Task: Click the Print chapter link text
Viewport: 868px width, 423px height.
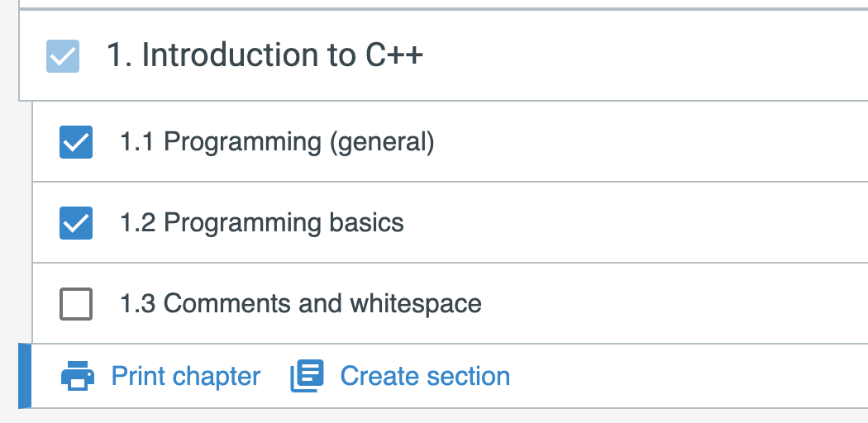Action: pos(186,376)
